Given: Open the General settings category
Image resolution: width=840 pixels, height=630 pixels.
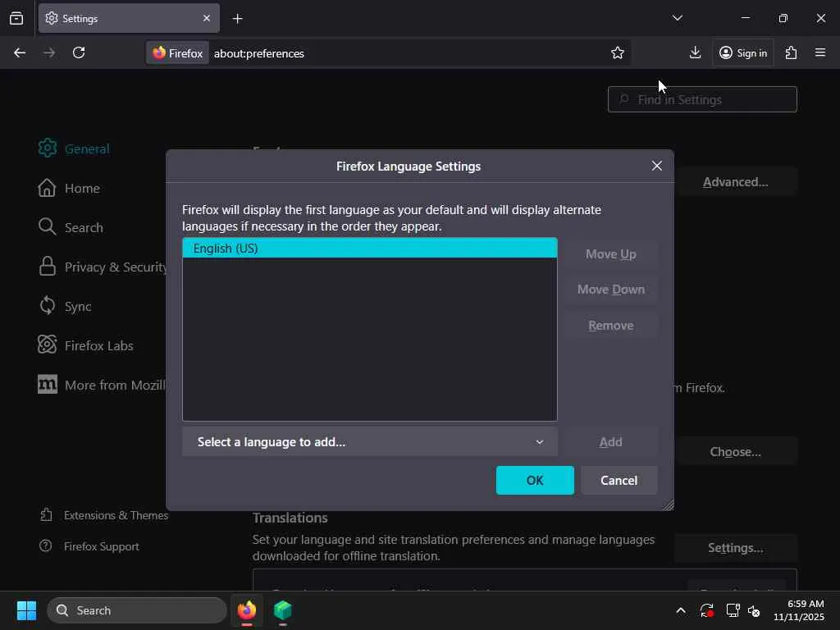Looking at the screenshot, I should 74,148.
